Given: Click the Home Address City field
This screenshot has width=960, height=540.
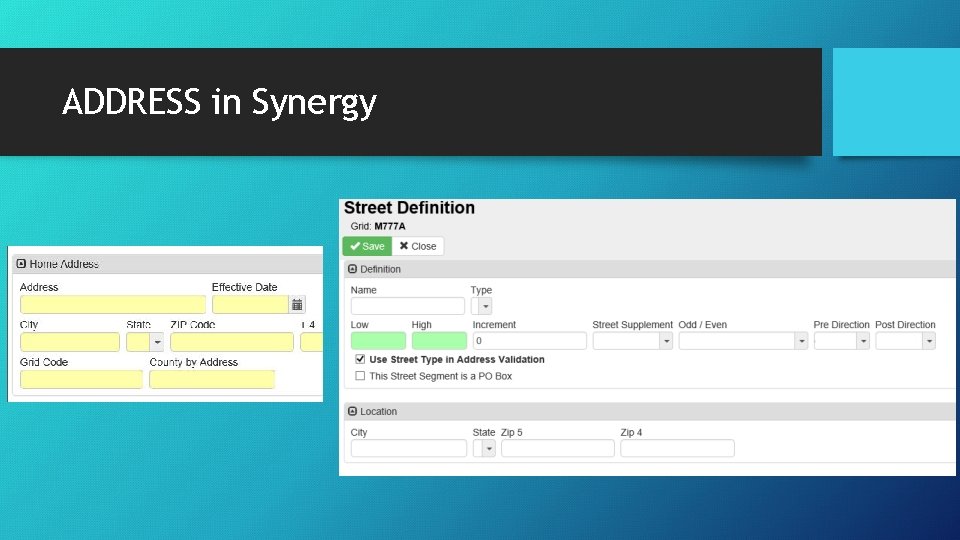Looking at the screenshot, I should point(70,342).
